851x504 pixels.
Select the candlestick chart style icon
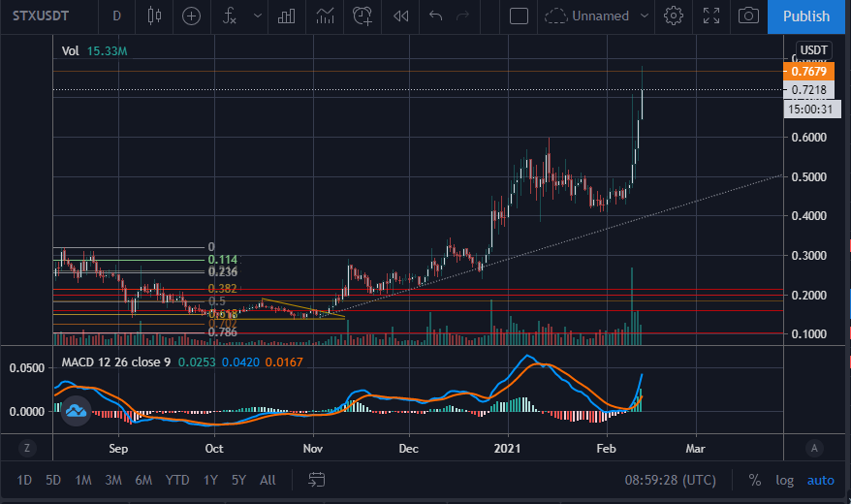[x=155, y=16]
